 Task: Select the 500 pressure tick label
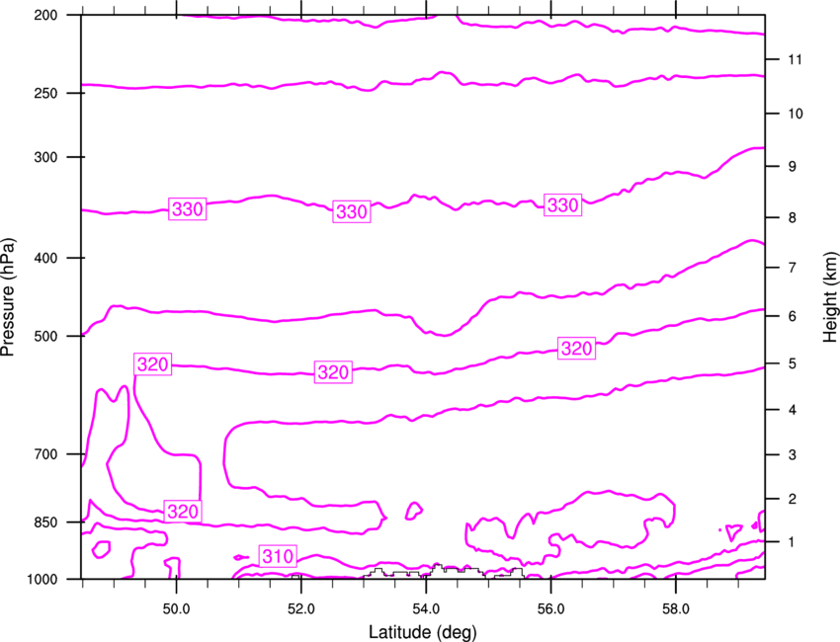pyautogui.click(x=45, y=336)
